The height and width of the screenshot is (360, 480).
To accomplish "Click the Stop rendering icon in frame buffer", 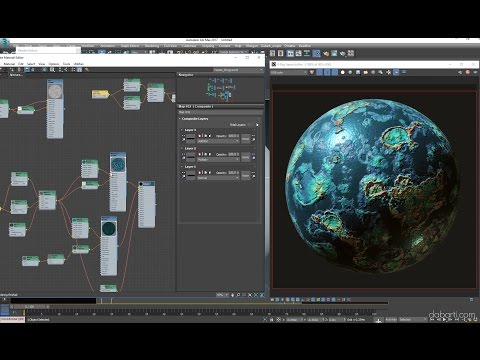I will 467,72.
